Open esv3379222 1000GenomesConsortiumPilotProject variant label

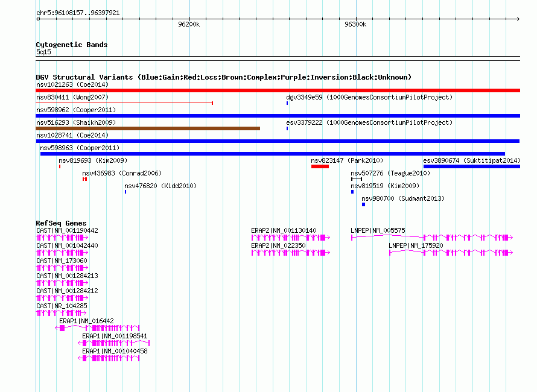tap(369, 122)
